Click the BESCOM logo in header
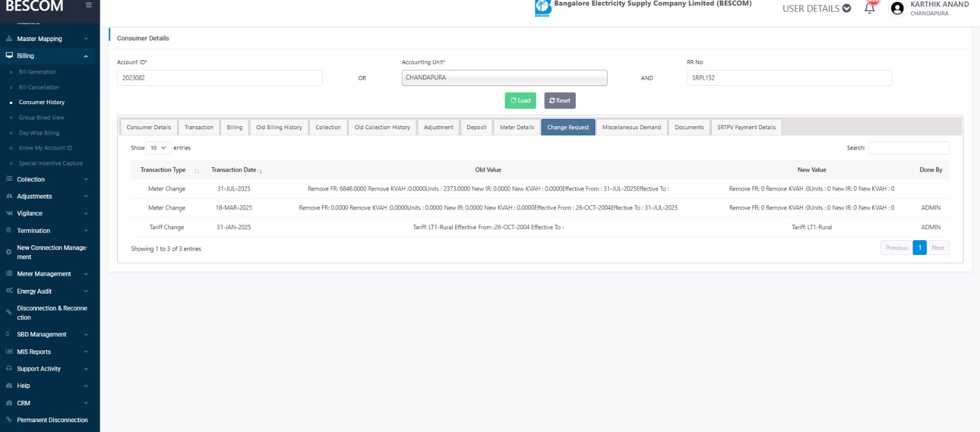Viewport: 980px width, 432px height. tap(543, 7)
